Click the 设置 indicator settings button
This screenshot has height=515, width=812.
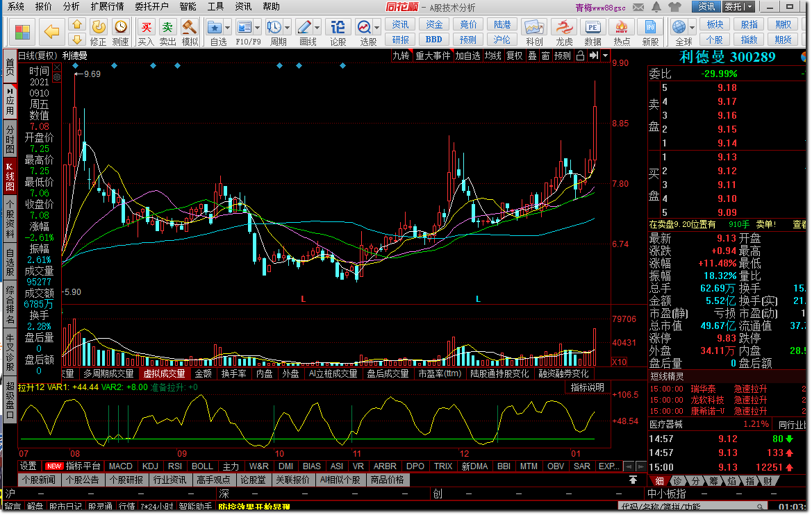click(28, 466)
